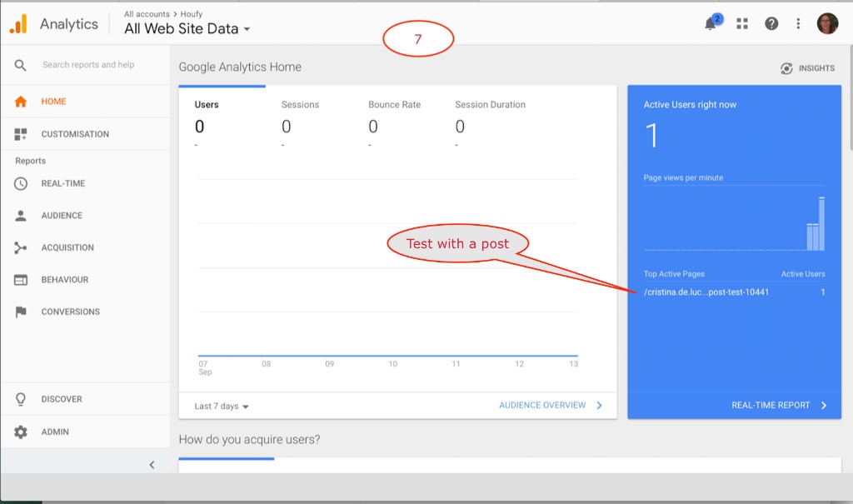Open the notifications bell
The height and width of the screenshot is (504, 853).
711,23
